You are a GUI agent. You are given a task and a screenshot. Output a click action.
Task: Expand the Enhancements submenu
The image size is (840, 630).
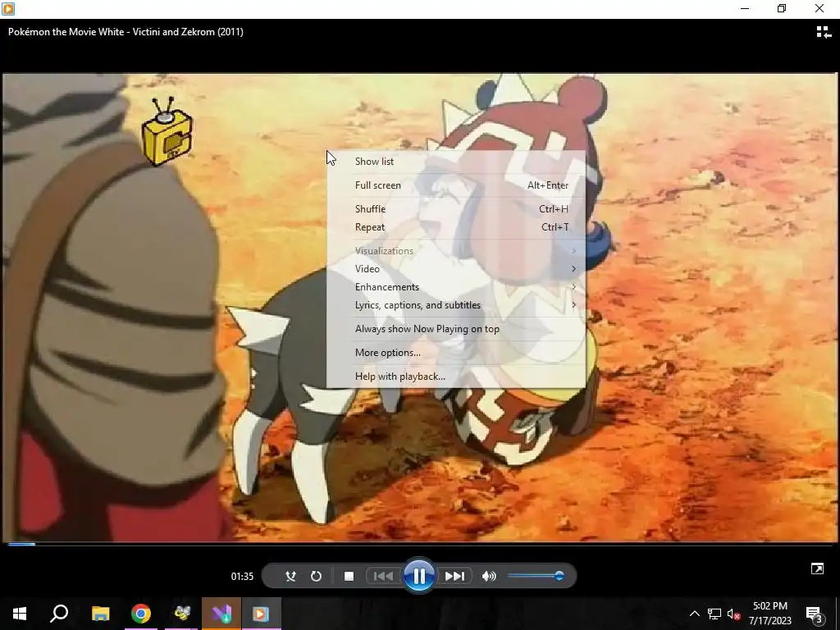456,287
